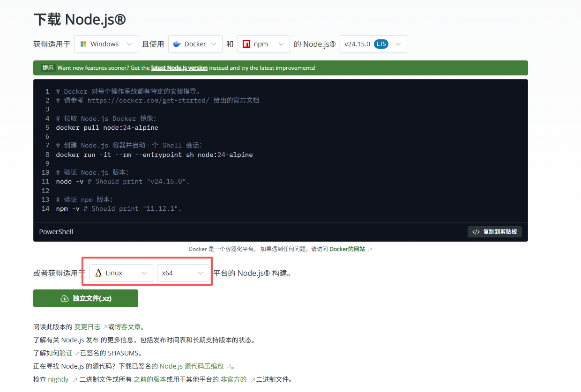
Task: Open the Docker installation method dropdown
Action: coord(195,44)
